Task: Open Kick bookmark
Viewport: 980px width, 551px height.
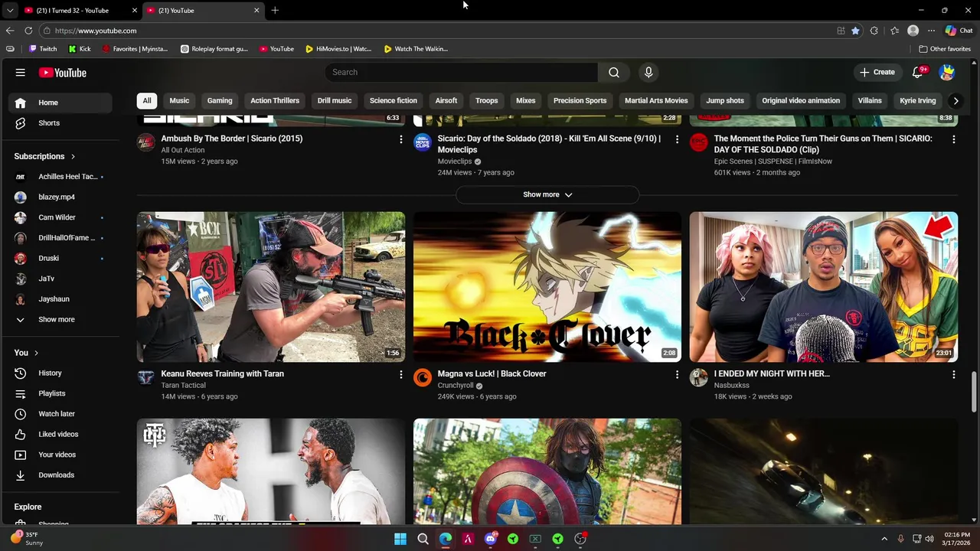Action: 80,49
